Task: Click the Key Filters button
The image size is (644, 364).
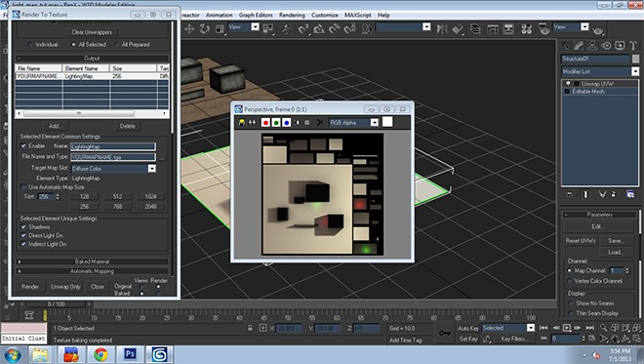Action: point(513,339)
